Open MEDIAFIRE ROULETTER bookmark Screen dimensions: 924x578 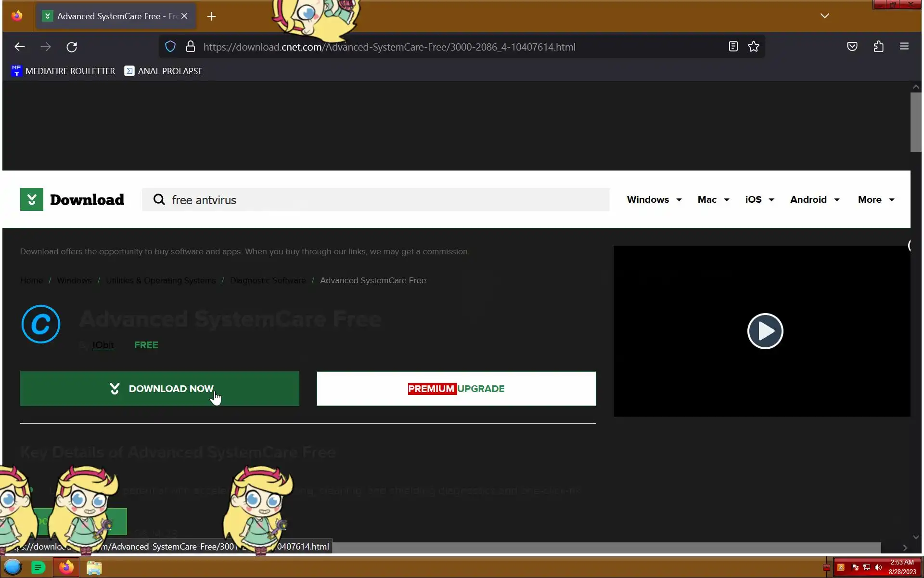pos(63,71)
